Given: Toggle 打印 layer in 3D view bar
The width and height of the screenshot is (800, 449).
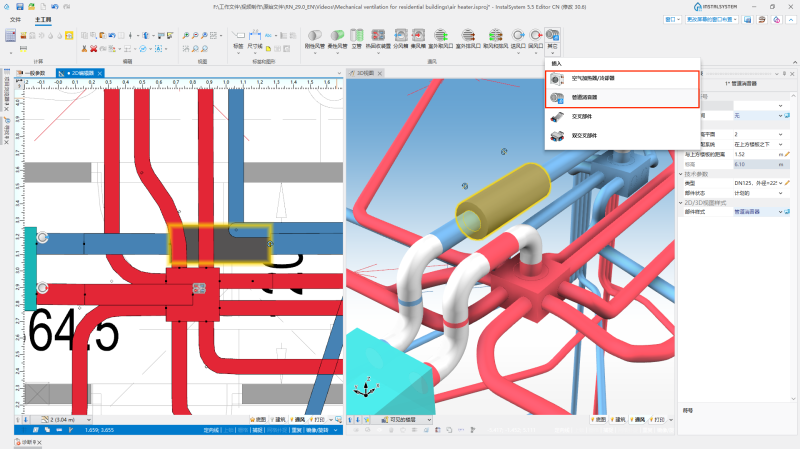Looking at the screenshot, I should (x=657, y=419).
